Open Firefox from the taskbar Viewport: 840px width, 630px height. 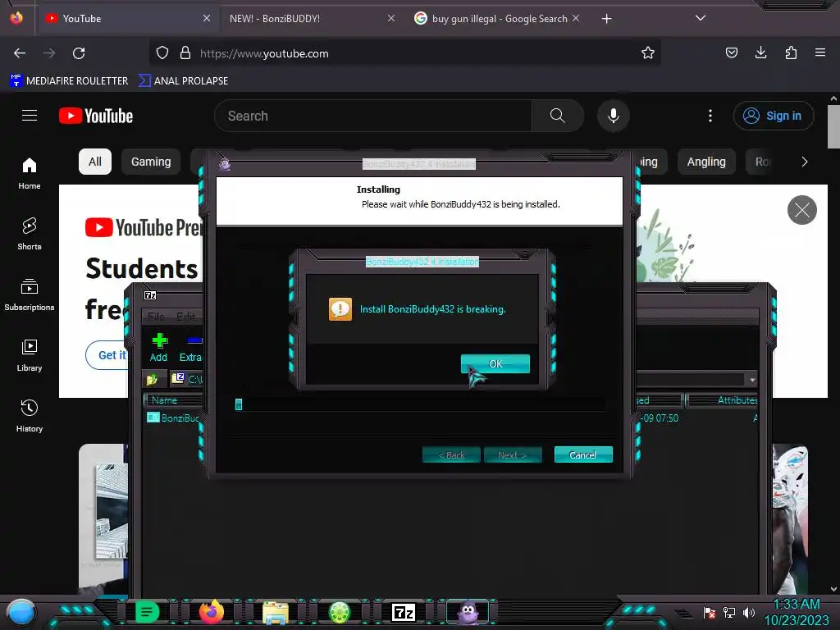coord(211,612)
